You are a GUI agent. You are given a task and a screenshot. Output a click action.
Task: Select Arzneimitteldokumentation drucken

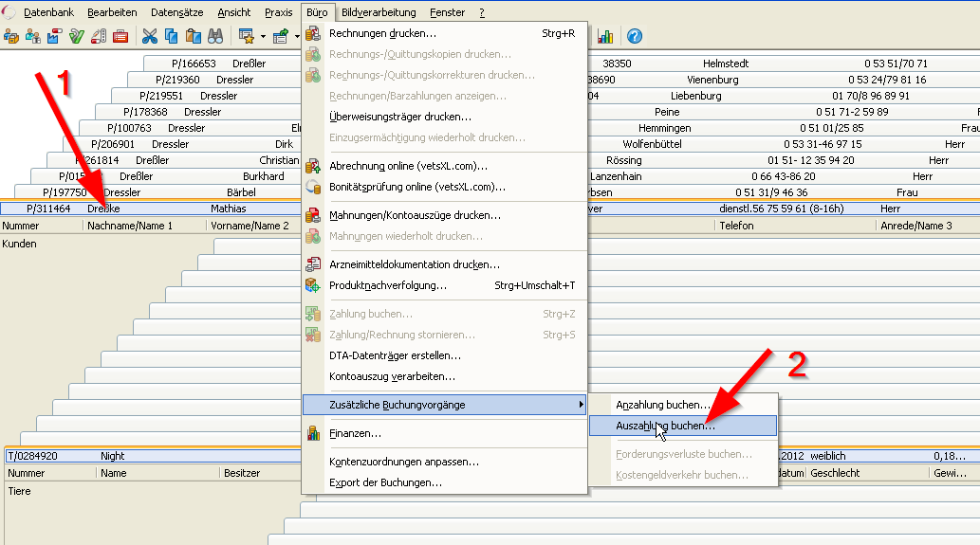(444, 264)
